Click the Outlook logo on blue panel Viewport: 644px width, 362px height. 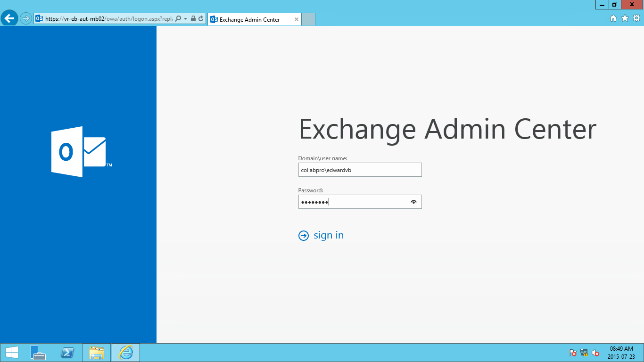[81, 152]
